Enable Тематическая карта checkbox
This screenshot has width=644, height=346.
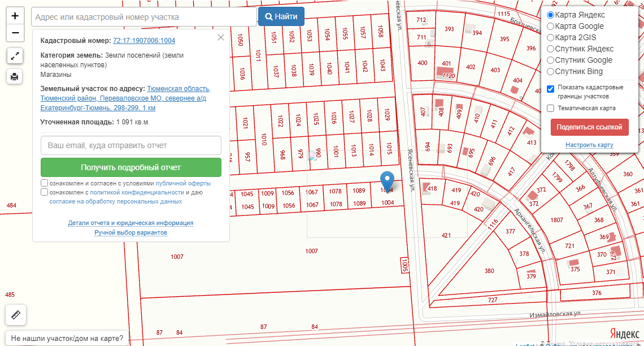point(551,108)
